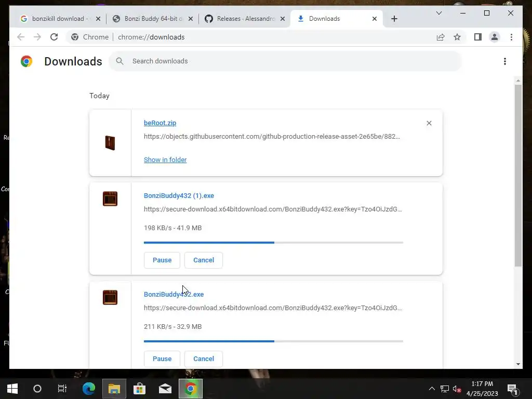
Task: Click the Chrome taskbar icon
Action: (x=191, y=389)
